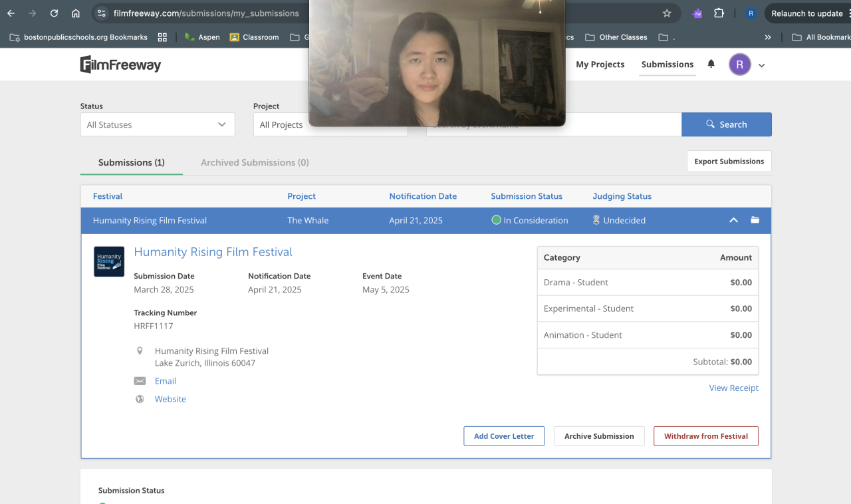The image size is (851, 504).
Task: Bookmark this page with star icon
Action: tap(667, 13)
